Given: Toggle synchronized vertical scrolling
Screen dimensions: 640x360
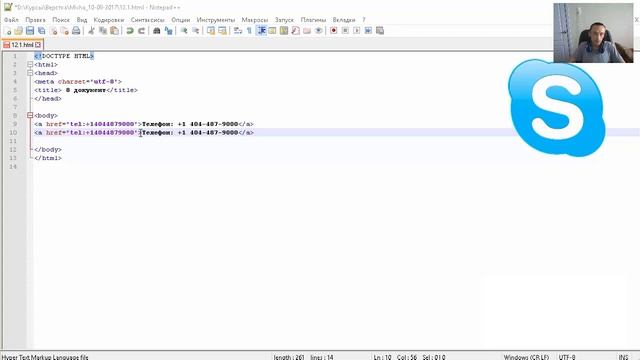Looking at the screenshot, I should [211, 31].
